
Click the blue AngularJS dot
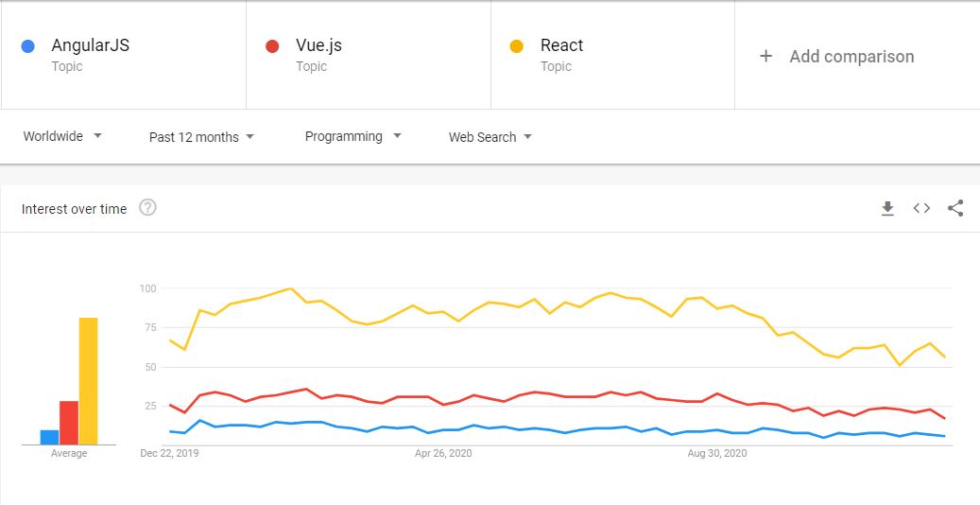[x=28, y=46]
